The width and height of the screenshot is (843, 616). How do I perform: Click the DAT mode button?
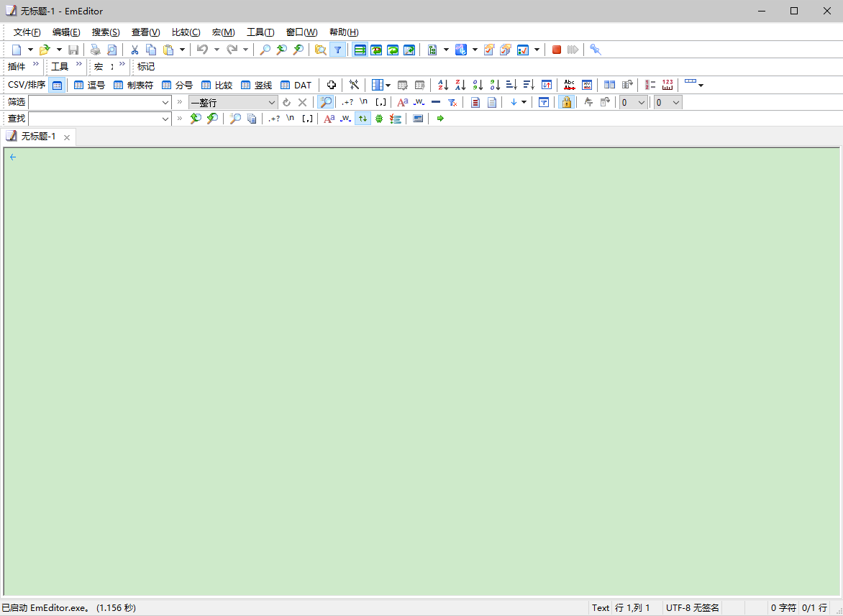(x=296, y=85)
